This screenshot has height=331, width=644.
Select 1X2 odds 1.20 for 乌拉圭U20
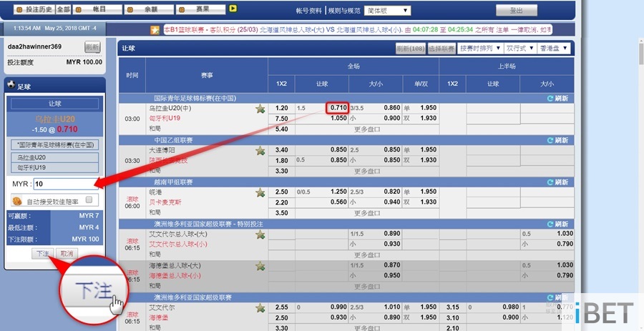click(x=281, y=108)
